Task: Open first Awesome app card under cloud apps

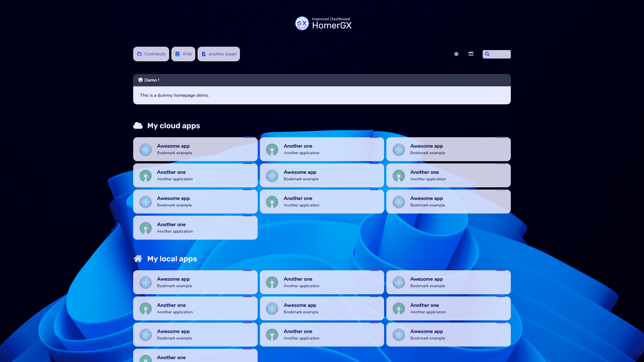Action: click(195, 149)
